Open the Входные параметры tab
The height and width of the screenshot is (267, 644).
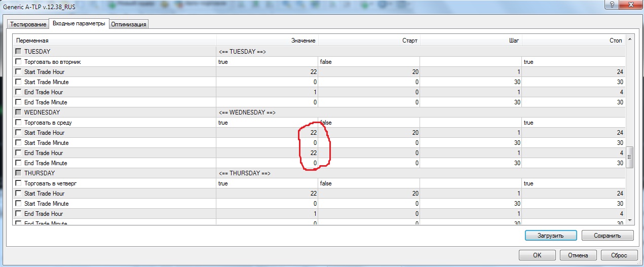[x=79, y=23]
